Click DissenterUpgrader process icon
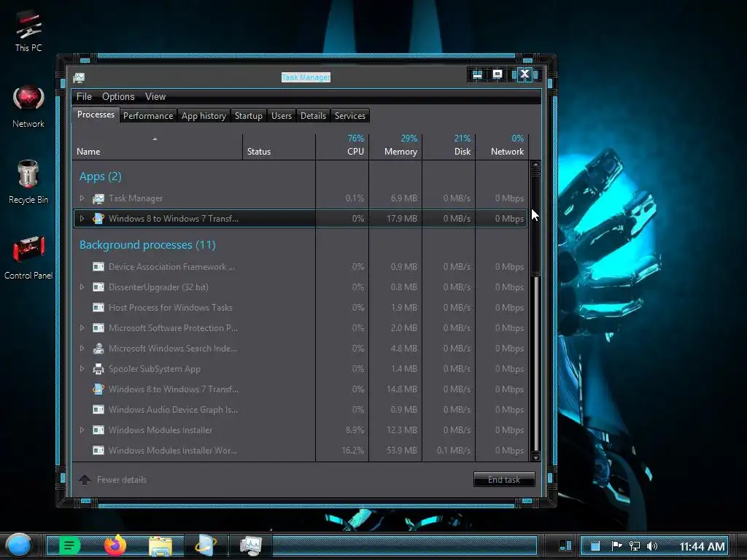The width and height of the screenshot is (747, 560). [x=98, y=287]
